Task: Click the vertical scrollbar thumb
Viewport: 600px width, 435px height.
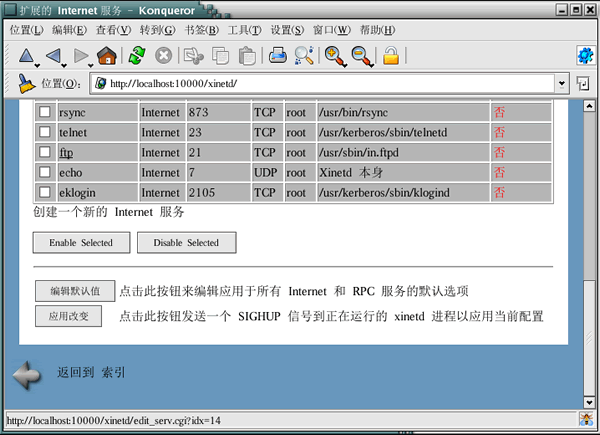Action: 589,338
